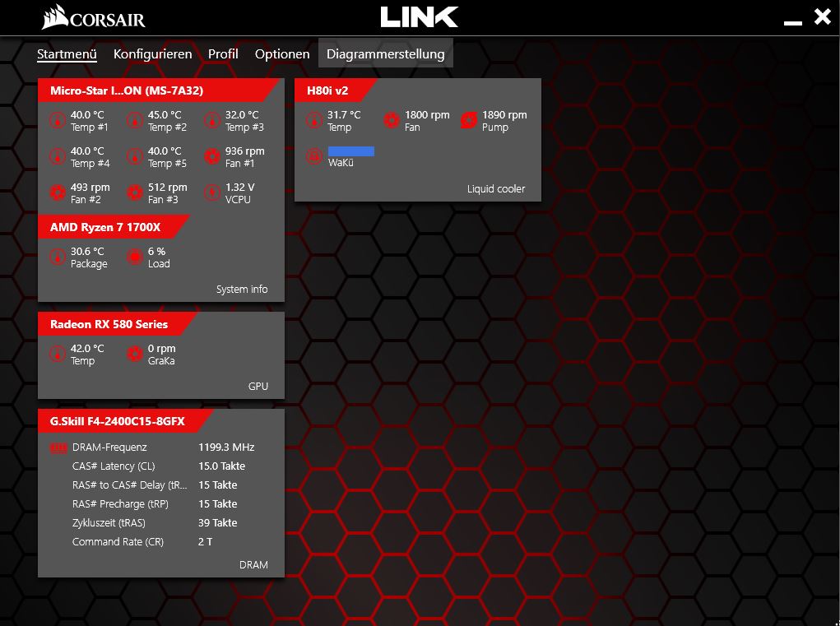The image size is (840, 626).
Task: Open the Profil tab
Action: (223, 54)
